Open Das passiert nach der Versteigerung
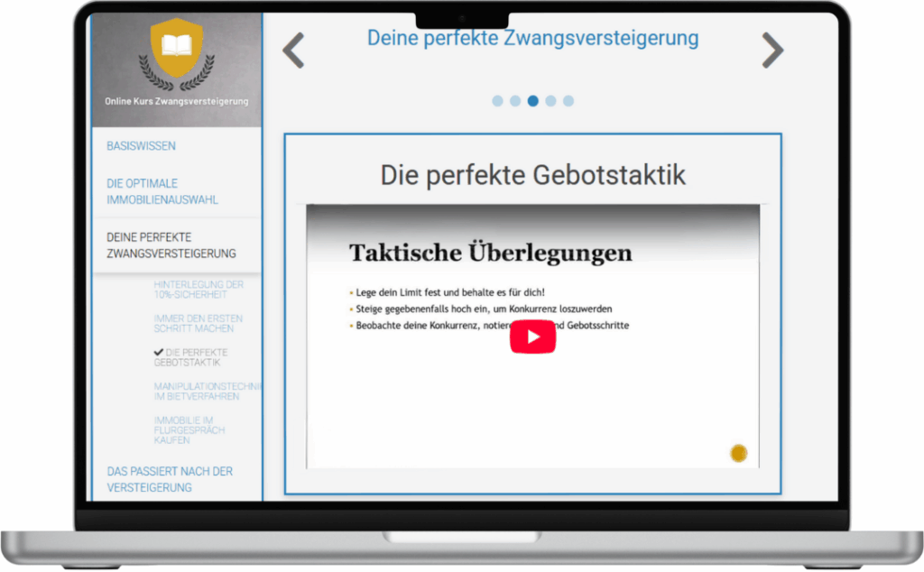This screenshot has width=924, height=572. click(x=170, y=479)
